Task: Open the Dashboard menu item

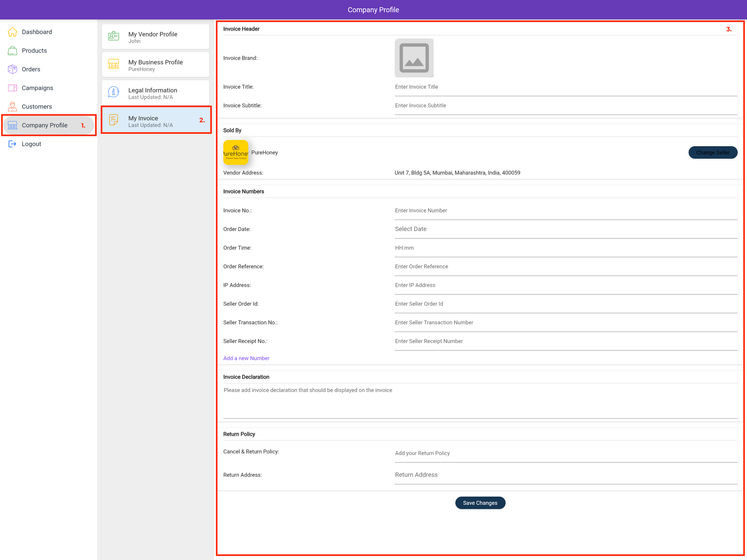Action: [x=49, y=32]
